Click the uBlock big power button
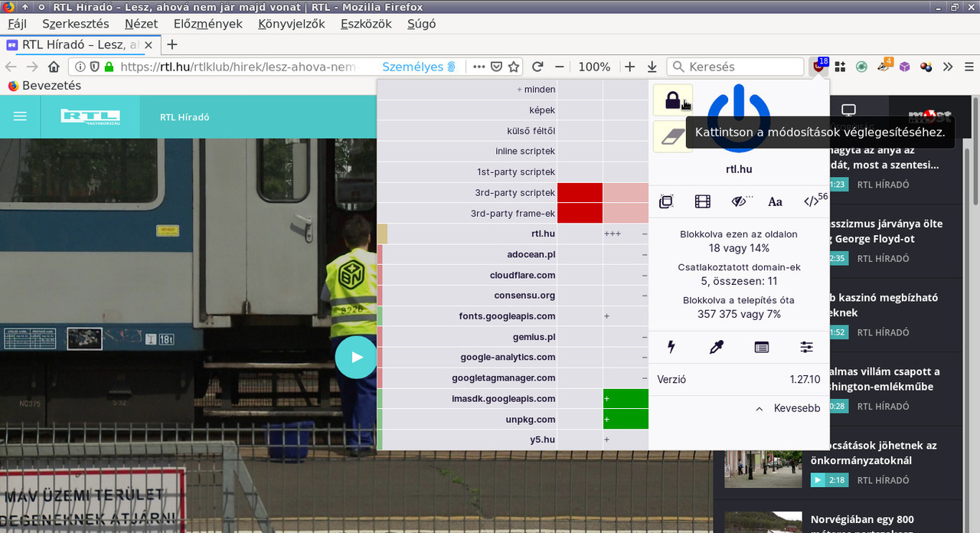Screen dimensions: 980x533 [739, 119]
